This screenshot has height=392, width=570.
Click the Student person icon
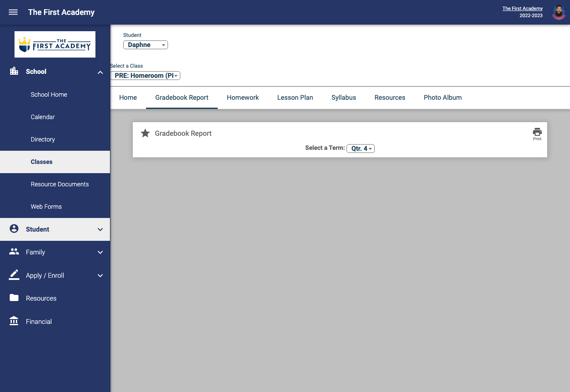click(14, 229)
